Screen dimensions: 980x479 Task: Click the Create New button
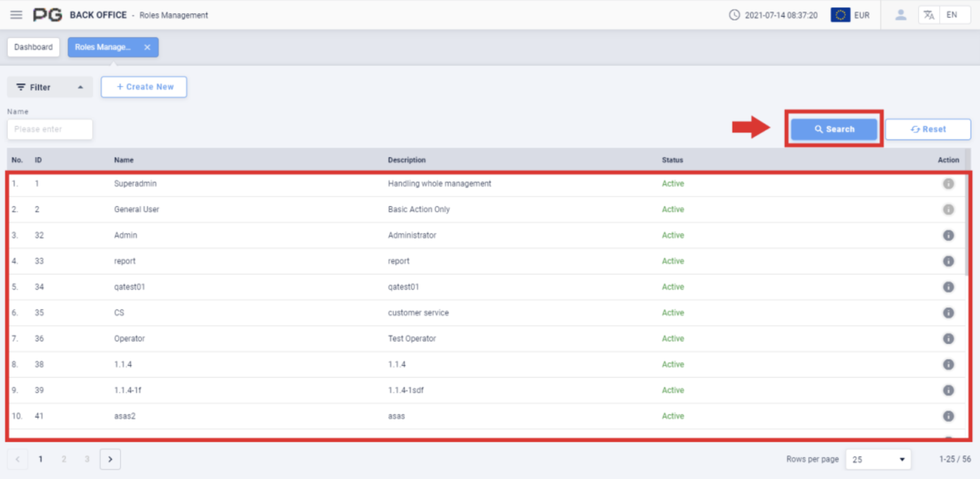(144, 87)
